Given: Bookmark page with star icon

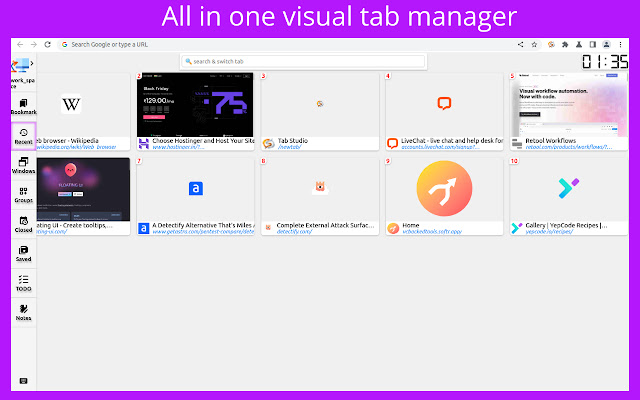Looking at the screenshot, I should 534,44.
